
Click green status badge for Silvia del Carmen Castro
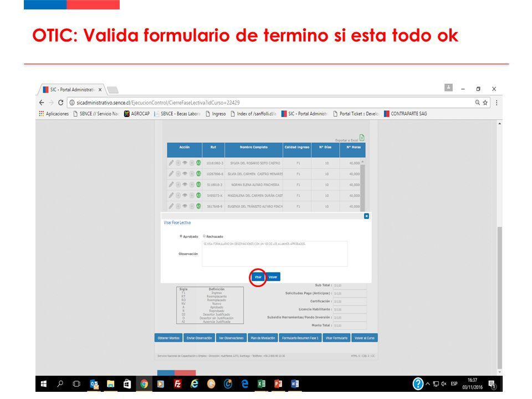point(198,173)
